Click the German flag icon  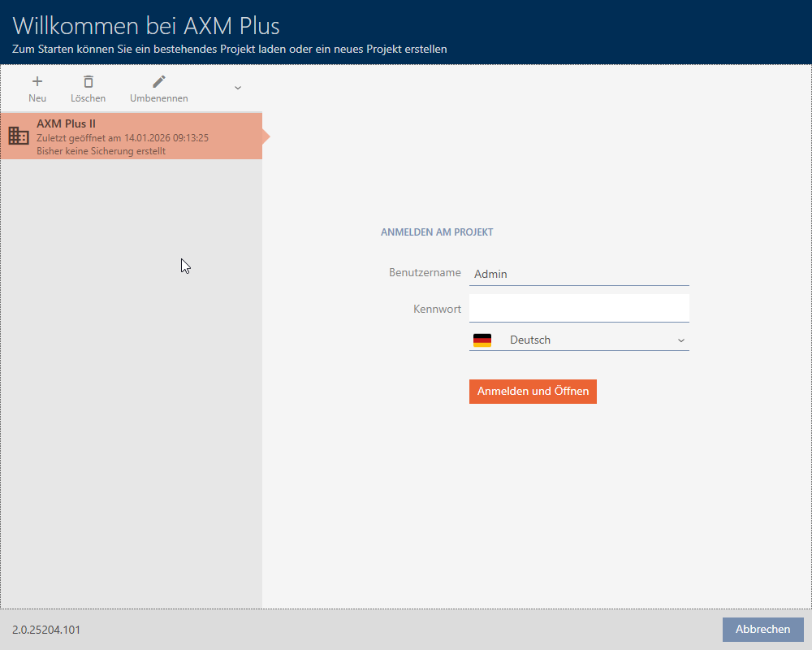pos(482,340)
